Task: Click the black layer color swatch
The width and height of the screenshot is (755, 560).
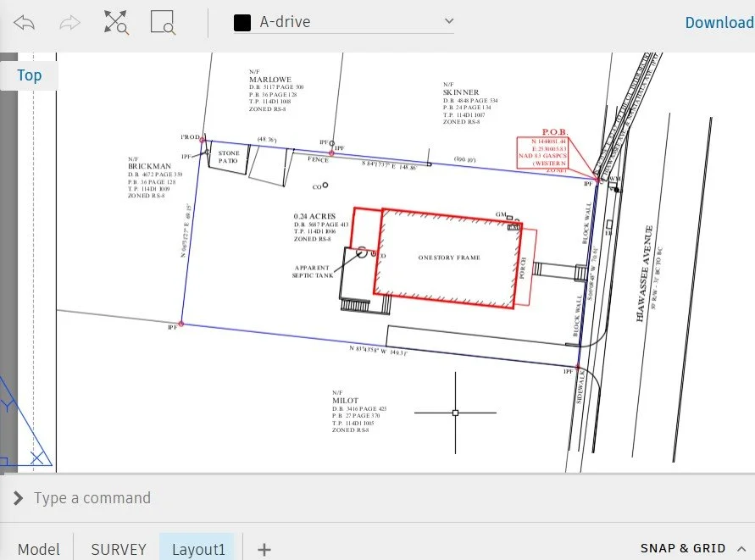Action: [x=241, y=21]
